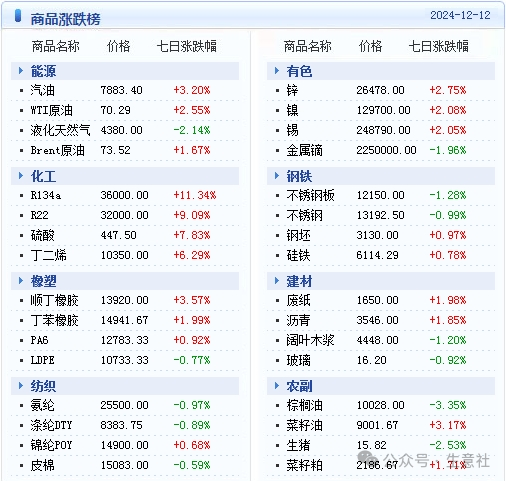Expand the 能源 category arrow
Viewport: 506px width, 481px height.
[x=21, y=71]
